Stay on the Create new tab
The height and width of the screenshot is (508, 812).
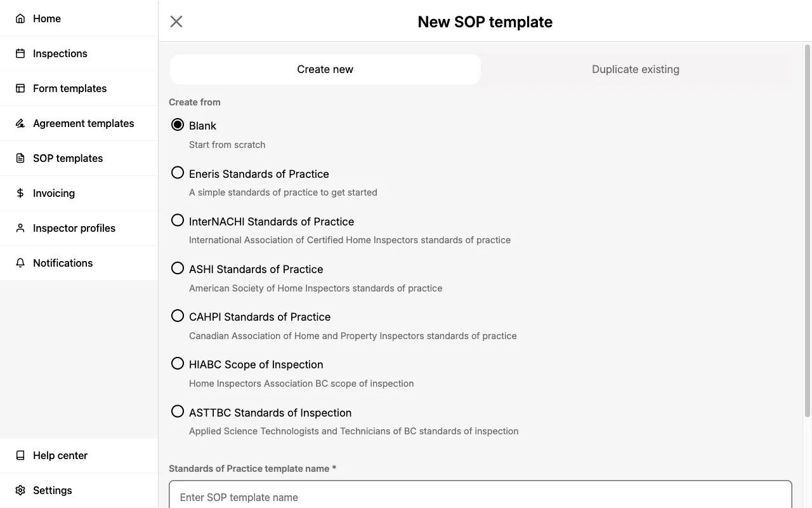(x=325, y=69)
